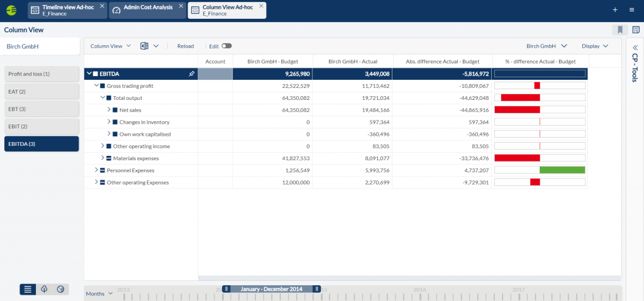The height and width of the screenshot is (301, 644).
Task: Click the right handle of timeline range
Action: click(x=317, y=289)
